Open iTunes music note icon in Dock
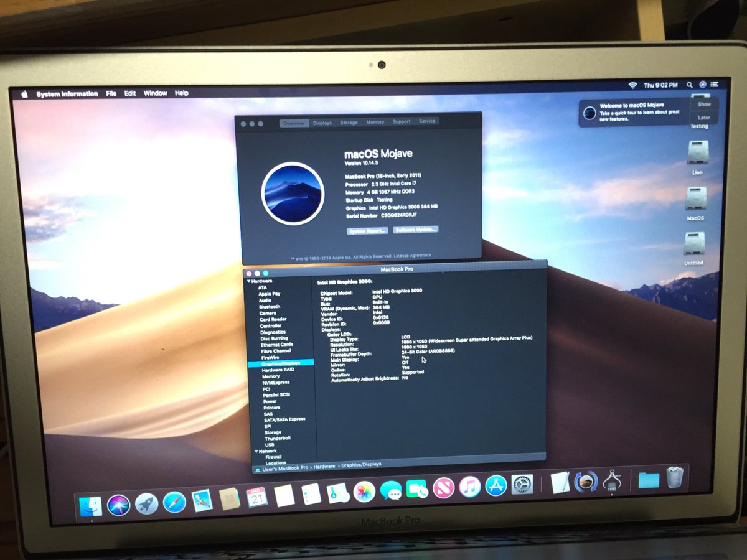Image resolution: width=747 pixels, height=560 pixels. coord(470,486)
